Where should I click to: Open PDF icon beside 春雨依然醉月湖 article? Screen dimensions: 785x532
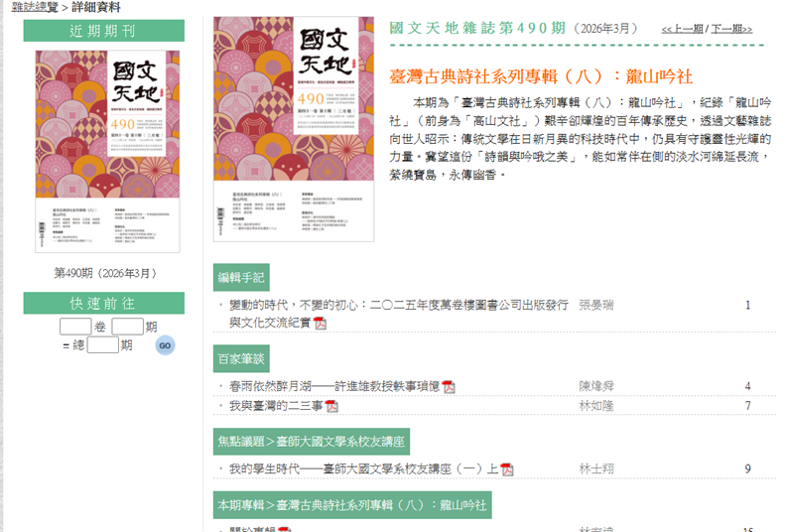[x=449, y=386]
